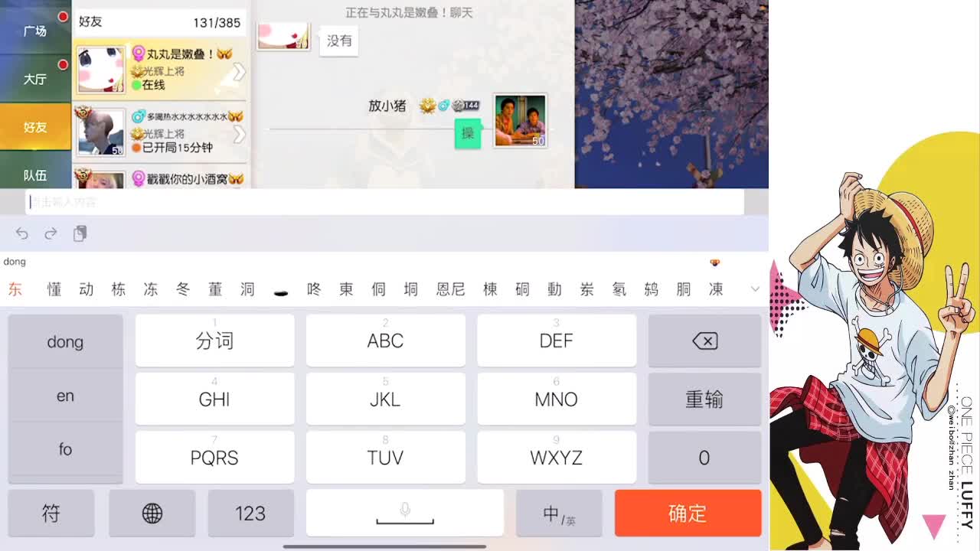980x551 pixels.
Task: Tap the ABC key
Action: [385, 341]
